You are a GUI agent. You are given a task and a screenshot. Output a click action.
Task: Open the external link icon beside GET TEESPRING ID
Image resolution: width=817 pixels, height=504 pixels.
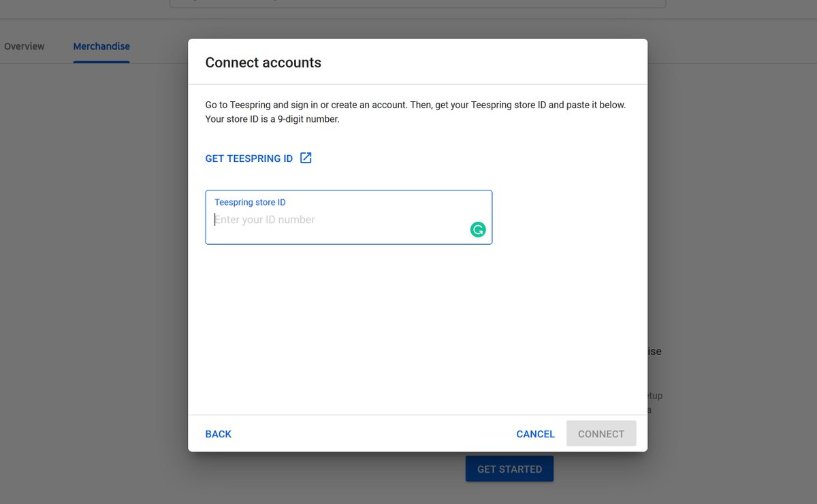click(x=306, y=158)
